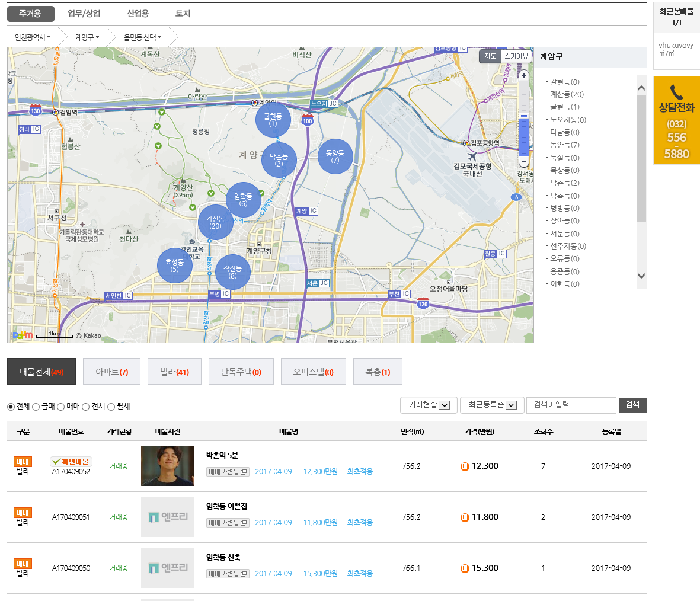This screenshot has height=601, width=700.
Task: Select the 급매 radio button
Action: (36, 407)
